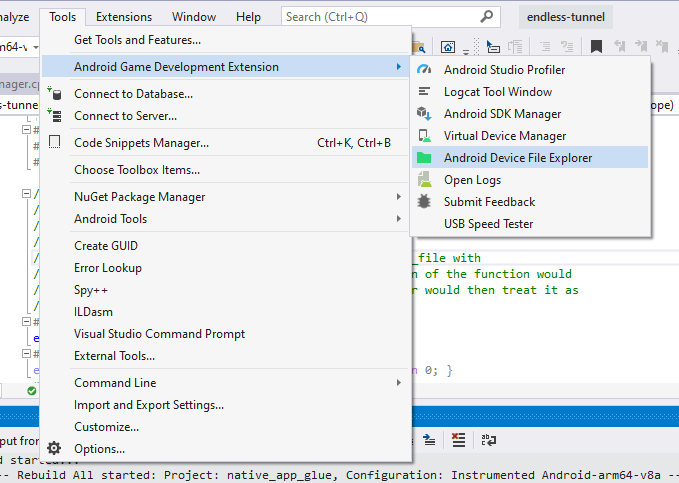The width and height of the screenshot is (679, 483).
Task: Click Connect to Server menu item
Action: (126, 116)
